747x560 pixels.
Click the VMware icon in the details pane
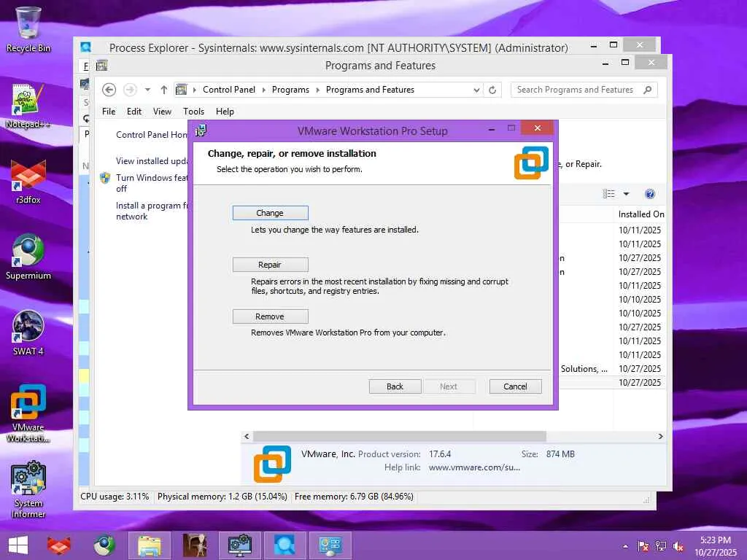pos(273,464)
